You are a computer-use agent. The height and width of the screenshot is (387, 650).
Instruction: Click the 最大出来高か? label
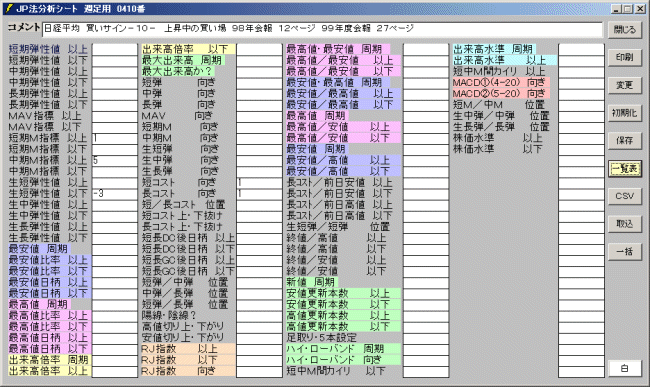(x=177, y=72)
